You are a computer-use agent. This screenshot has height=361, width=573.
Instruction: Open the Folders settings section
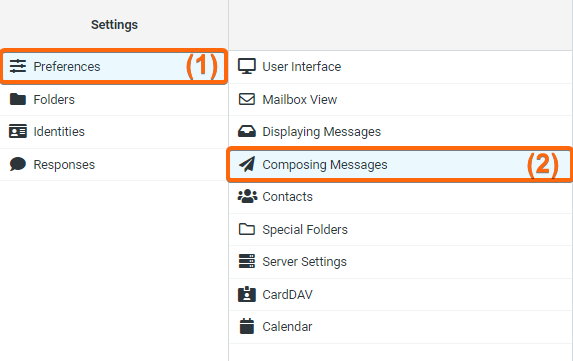(x=114, y=99)
